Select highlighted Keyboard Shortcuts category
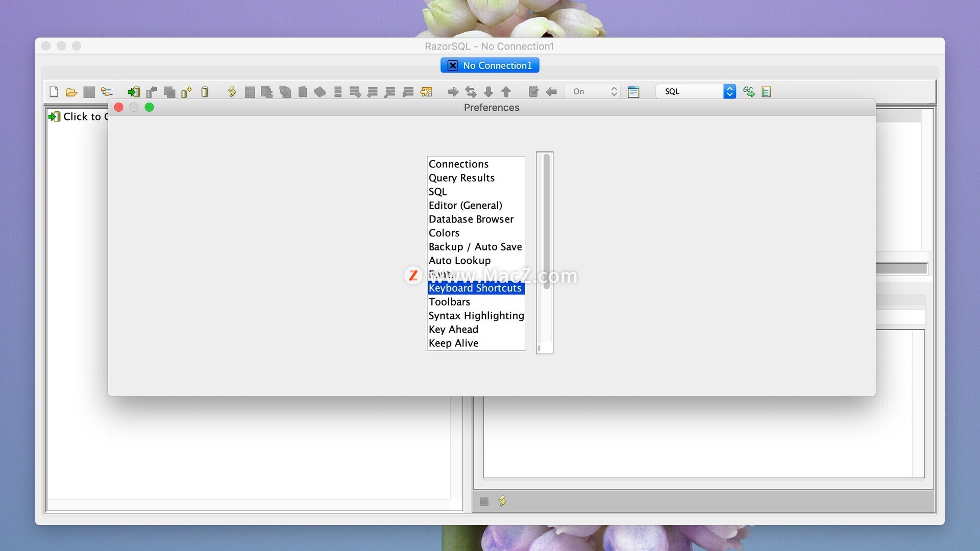 click(476, 288)
